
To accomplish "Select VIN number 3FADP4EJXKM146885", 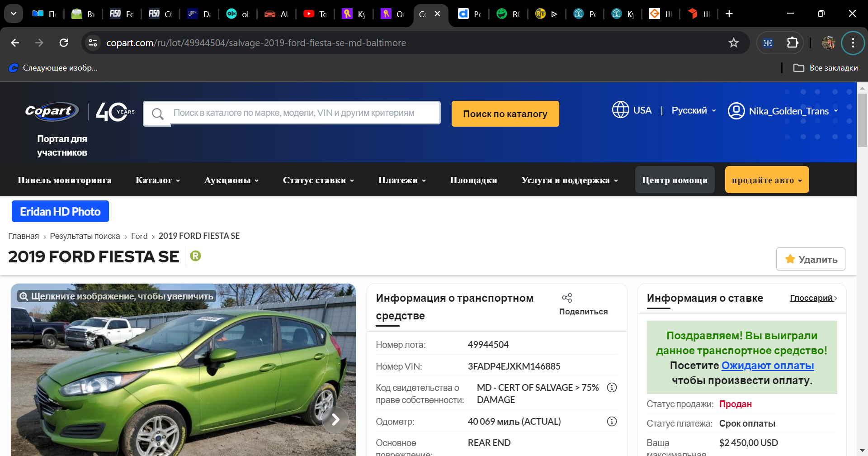I will [514, 366].
